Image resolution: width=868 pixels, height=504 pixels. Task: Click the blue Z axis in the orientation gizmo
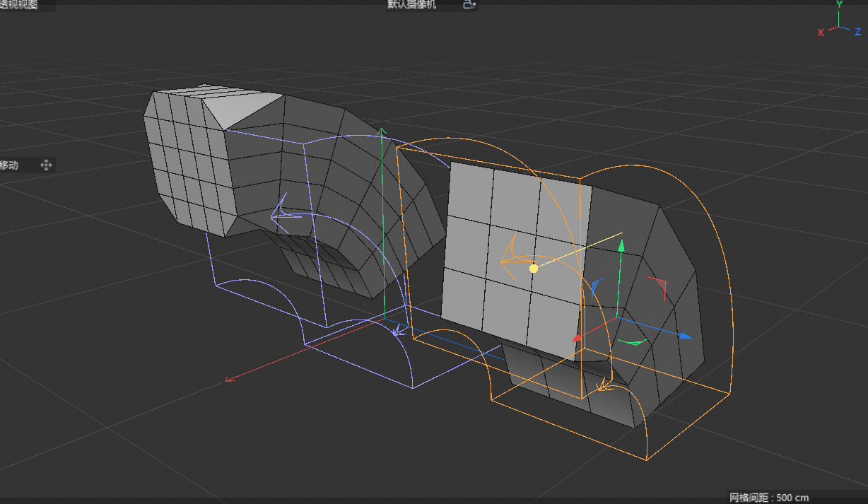(858, 33)
